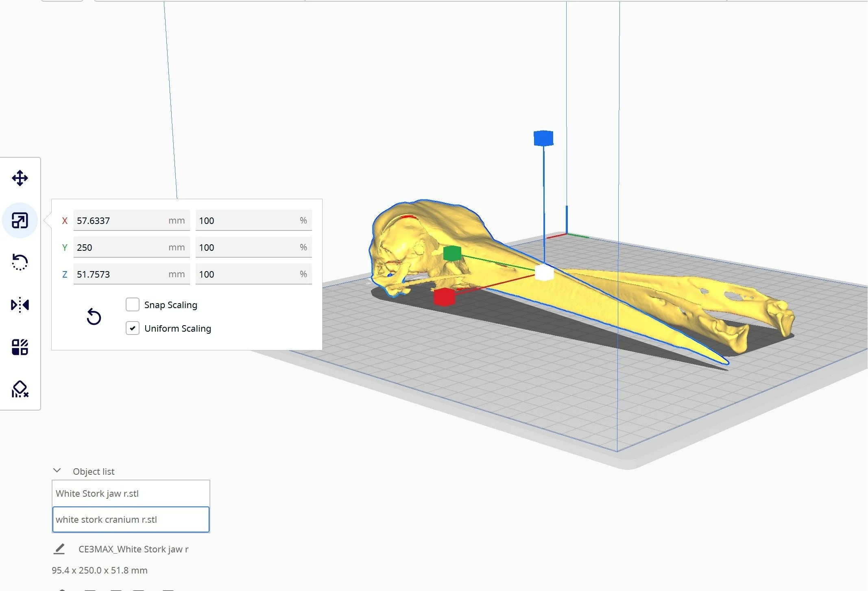
Task: Click the Z percent scale field
Action: coord(248,274)
